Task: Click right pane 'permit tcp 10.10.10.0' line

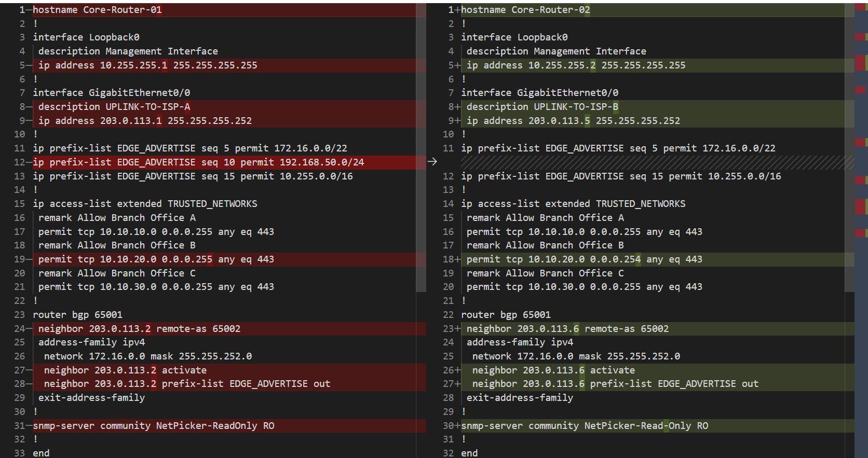Action: click(x=585, y=232)
